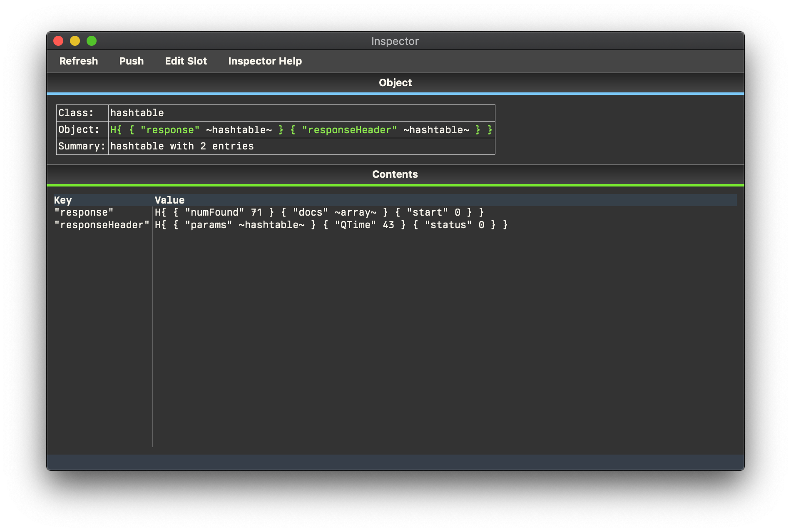This screenshot has width=791, height=532.
Task: Click the value containing "QTime" 43
Action: [331, 225]
